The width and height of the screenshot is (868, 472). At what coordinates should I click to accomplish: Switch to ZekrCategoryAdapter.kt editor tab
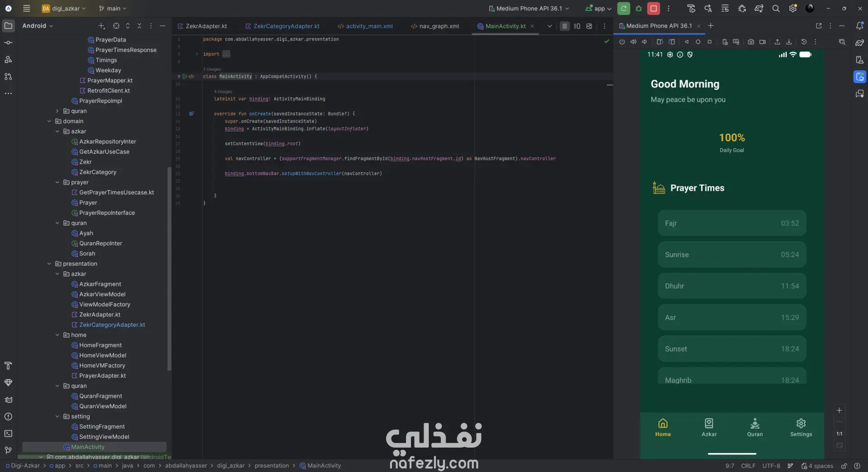283,26
